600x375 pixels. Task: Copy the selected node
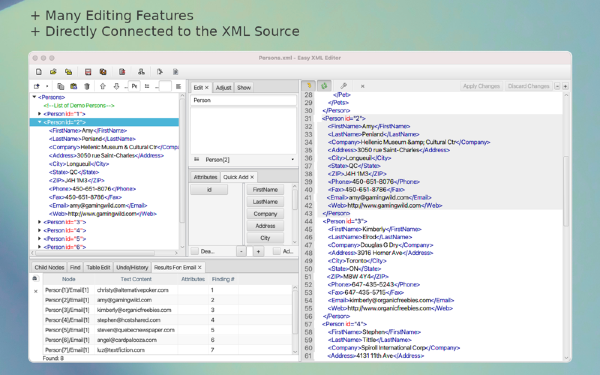[x=60, y=86]
